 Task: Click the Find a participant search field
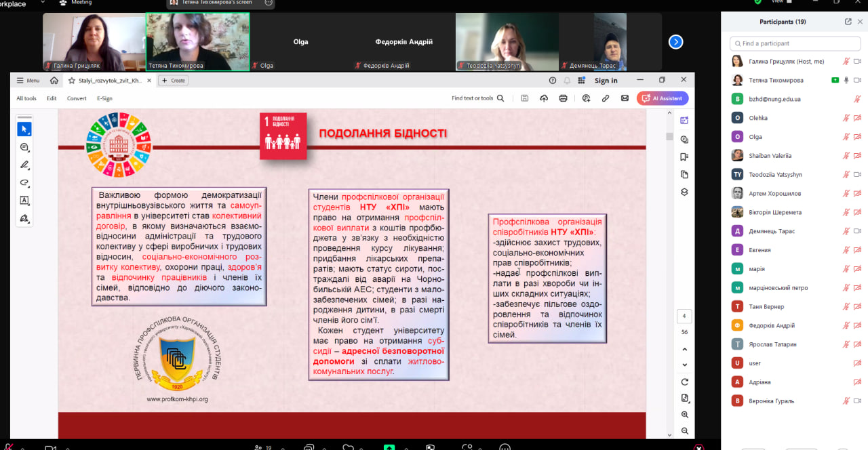point(793,43)
